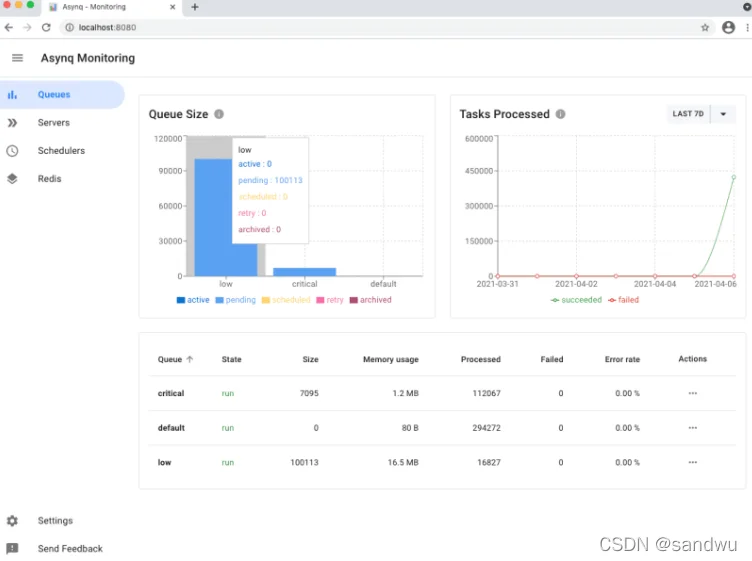Screen dimensions: 752x561
Task: Click processed value 112067
Action: click(x=486, y=393)
